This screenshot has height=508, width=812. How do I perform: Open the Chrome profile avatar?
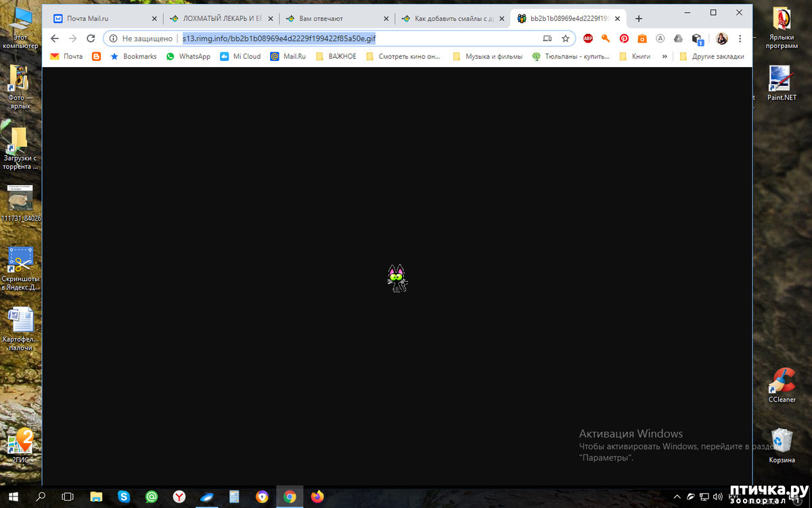click(x=722, y=39)
